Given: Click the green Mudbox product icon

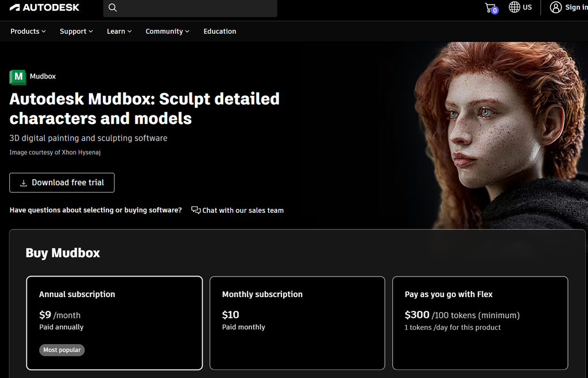Looking at the screenshot, I should click(x=17, y=76).
